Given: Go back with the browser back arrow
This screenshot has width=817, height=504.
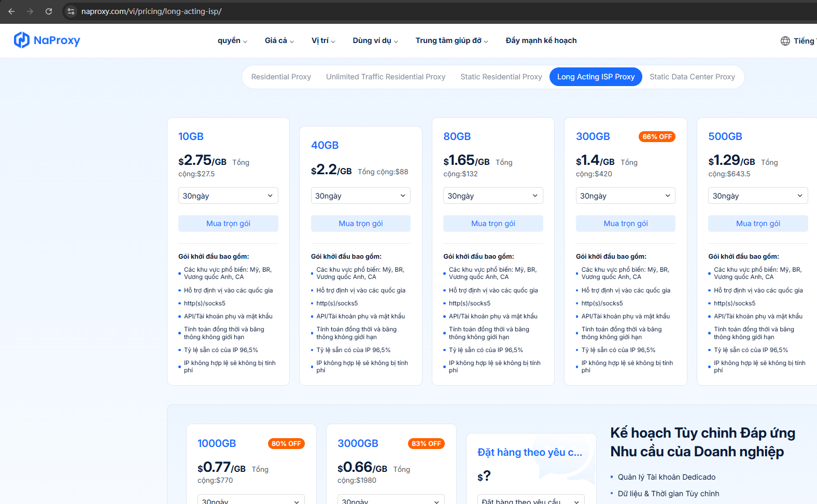Looking at the screenshot, I should 11,11.
